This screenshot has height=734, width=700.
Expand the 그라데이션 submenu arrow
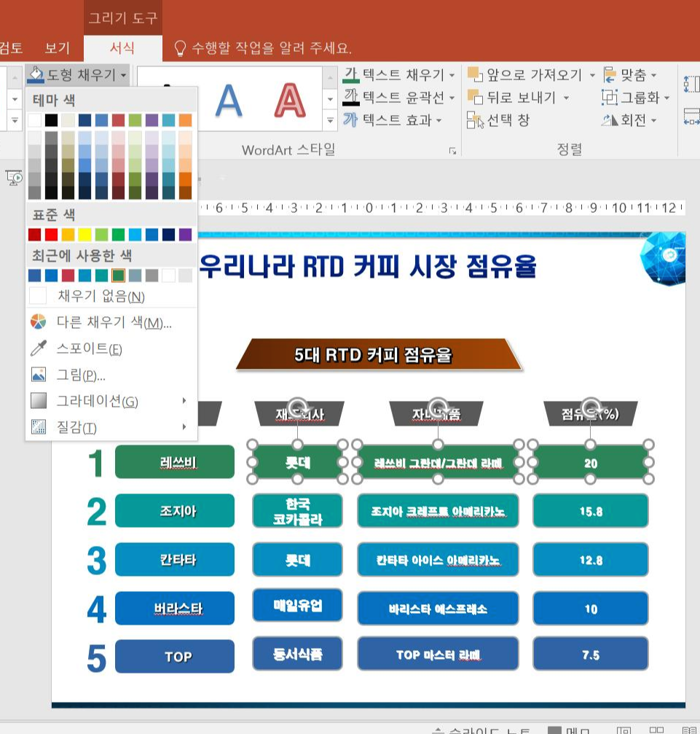tap(184, 401)
